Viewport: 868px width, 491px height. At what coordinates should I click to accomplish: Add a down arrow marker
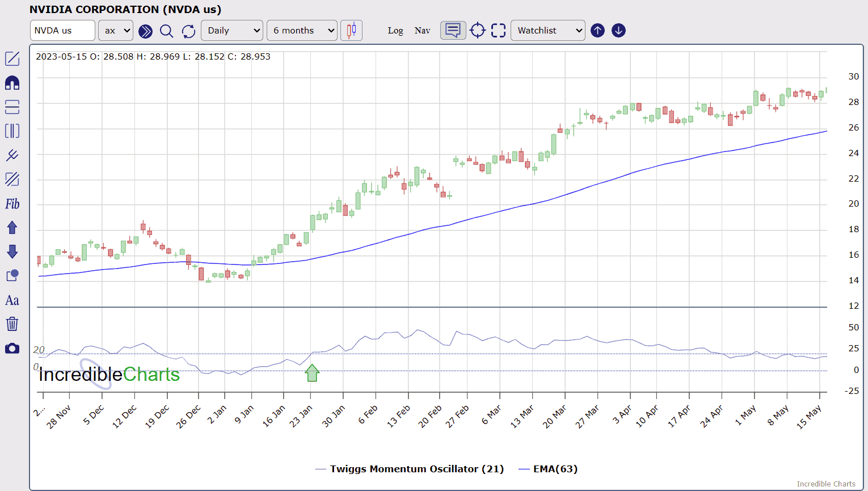pyautogui.click(x=12, y=251)
